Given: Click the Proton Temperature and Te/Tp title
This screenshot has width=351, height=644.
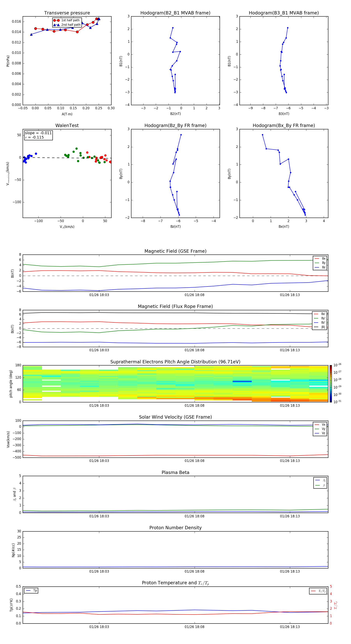Looking at the screenshot, I should pos(175,583).
